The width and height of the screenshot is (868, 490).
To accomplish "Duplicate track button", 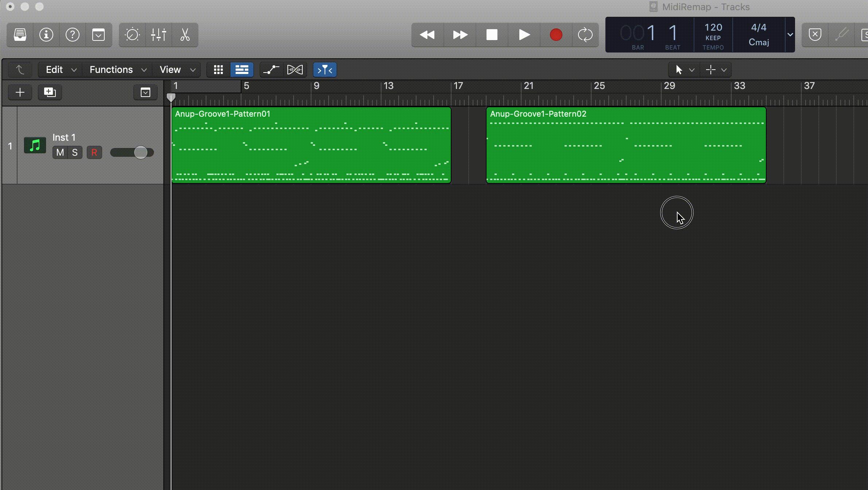I will [x=50, y=92].
